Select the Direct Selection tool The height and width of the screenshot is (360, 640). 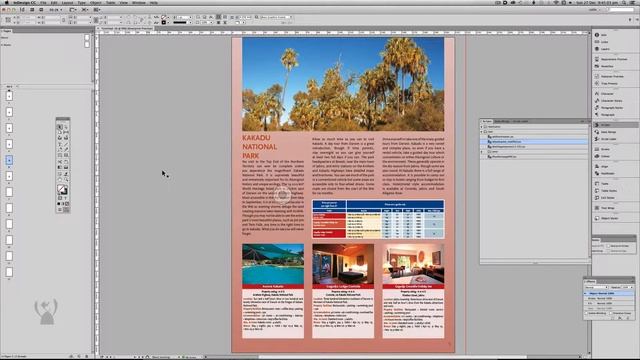pyautogui.click(x=66, y=127)
